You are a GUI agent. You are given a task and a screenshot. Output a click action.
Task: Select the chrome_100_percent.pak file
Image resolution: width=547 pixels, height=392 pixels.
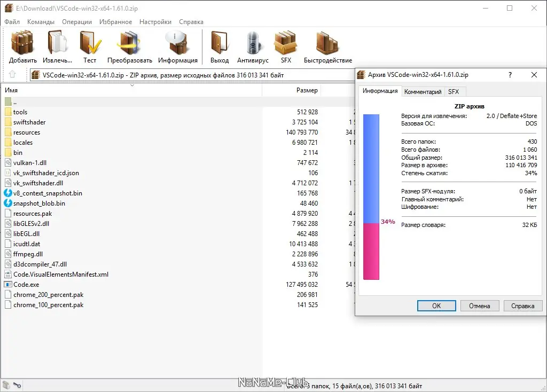pos(48,304)
